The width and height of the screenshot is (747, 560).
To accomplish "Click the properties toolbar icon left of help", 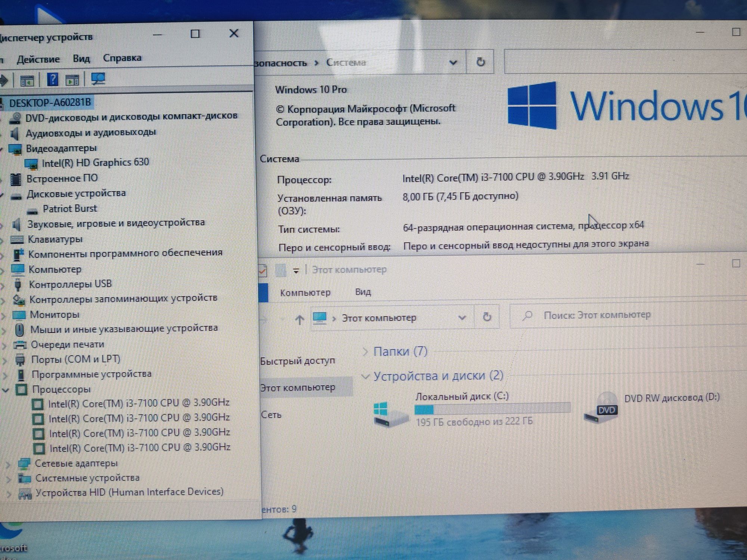I will pos(27,80).
